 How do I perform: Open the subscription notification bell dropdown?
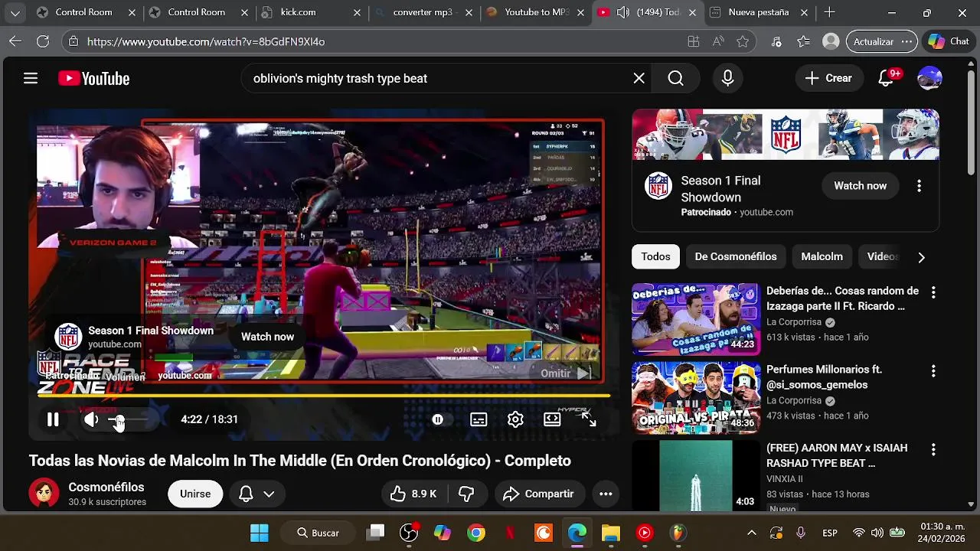256,494
